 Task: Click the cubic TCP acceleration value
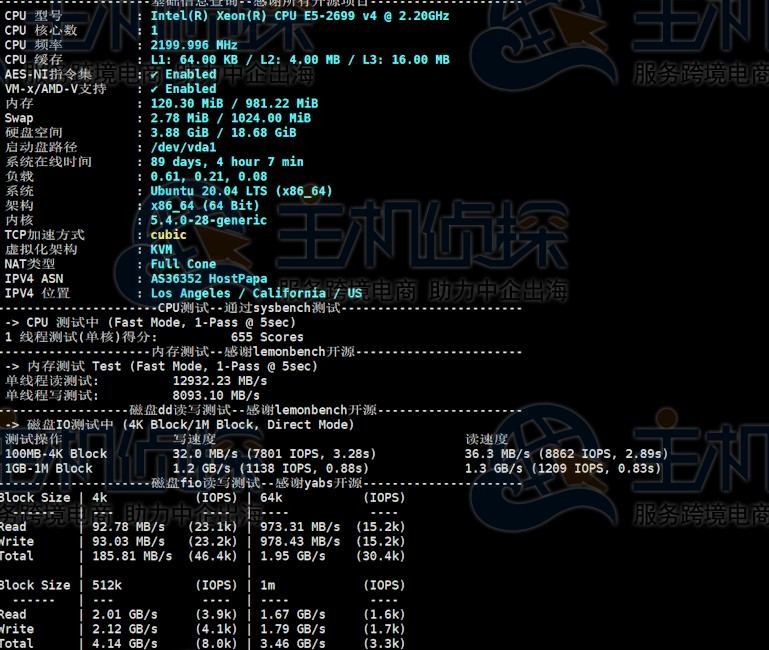168,235
